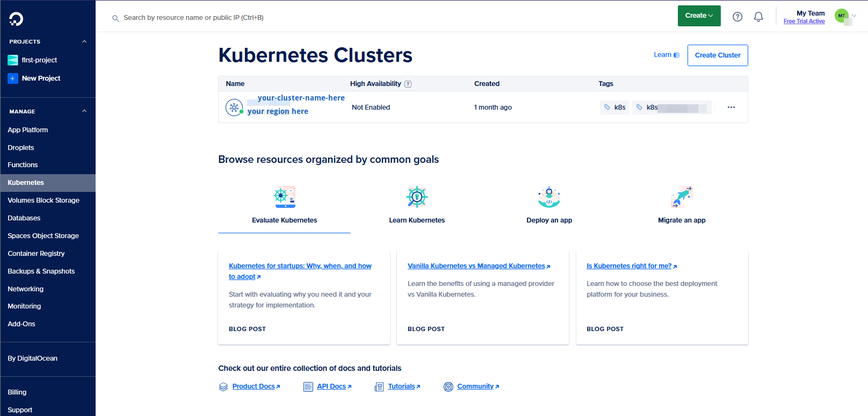Expand the account menu chevron

coord(854,16)
